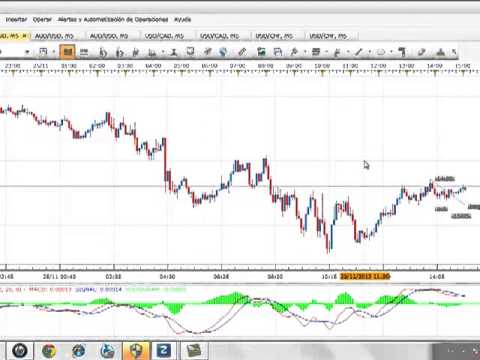Click the toolbar icon left of the orange icon
The height and width of the screenshot is (360, 480).
[43, 52]
